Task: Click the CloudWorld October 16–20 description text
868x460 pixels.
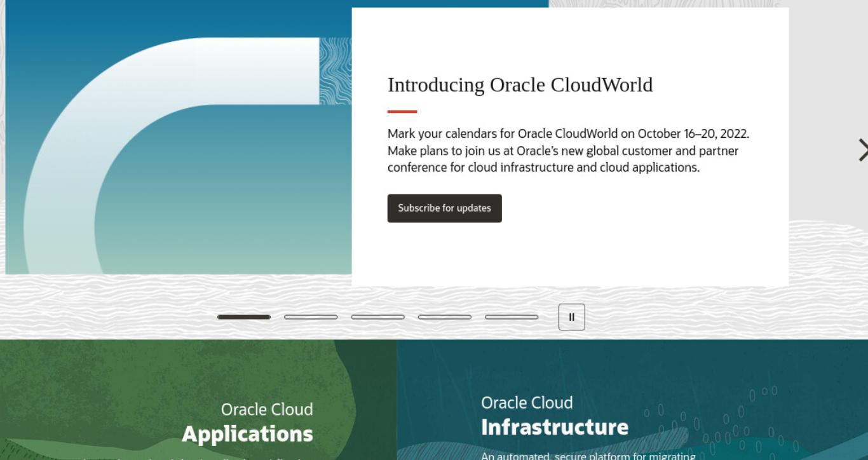Action: pyautogui.click(x=569, y=151)
